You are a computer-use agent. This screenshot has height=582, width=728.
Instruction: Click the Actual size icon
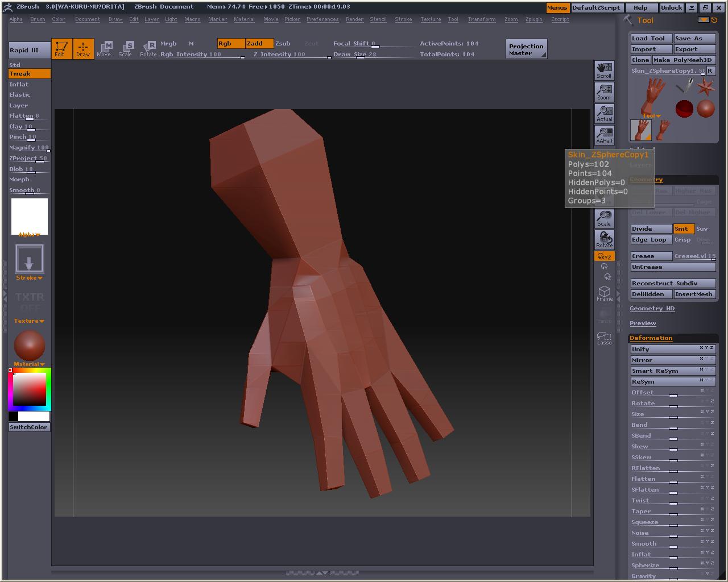pyautogui.click(x=604, y=114)
